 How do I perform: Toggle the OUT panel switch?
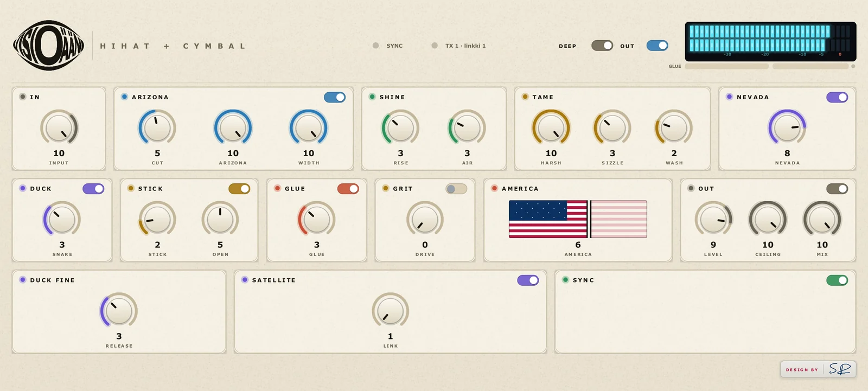837,189
